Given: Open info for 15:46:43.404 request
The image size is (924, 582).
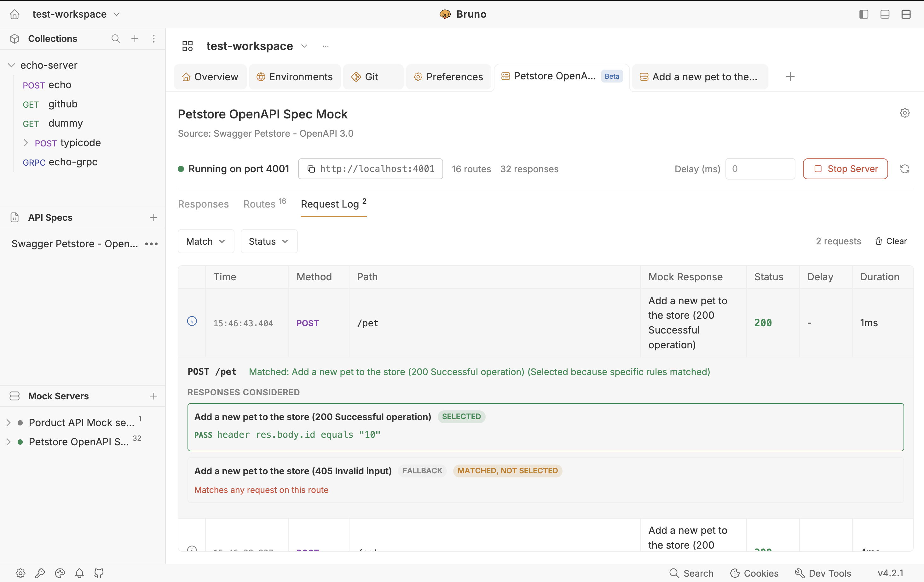Looking at the screenshot, I should click(x=192, y=321).
